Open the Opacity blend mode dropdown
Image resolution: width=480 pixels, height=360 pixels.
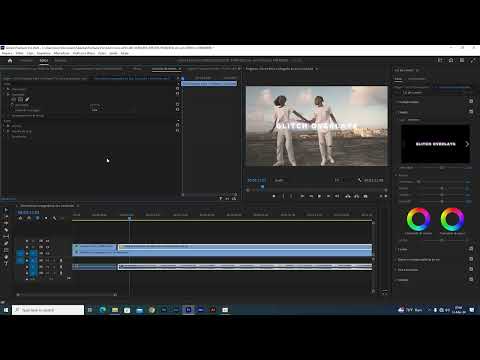[112, 110]
